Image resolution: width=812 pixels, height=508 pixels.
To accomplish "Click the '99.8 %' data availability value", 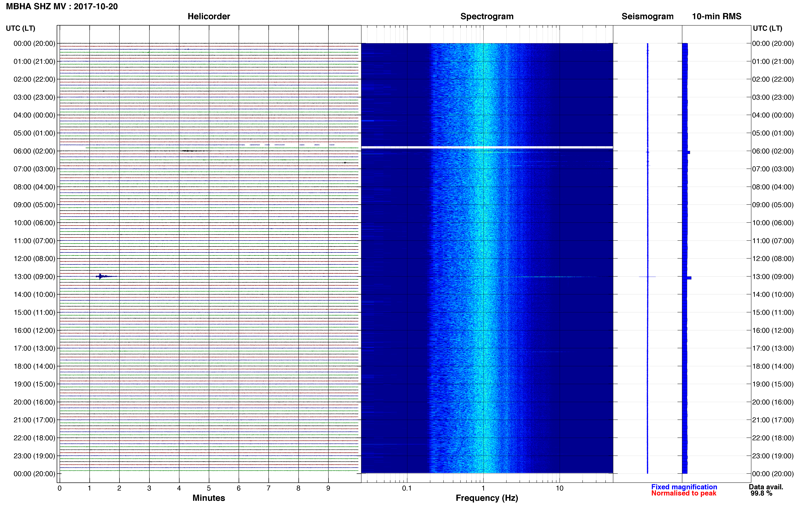I will [x=761, y=493].
